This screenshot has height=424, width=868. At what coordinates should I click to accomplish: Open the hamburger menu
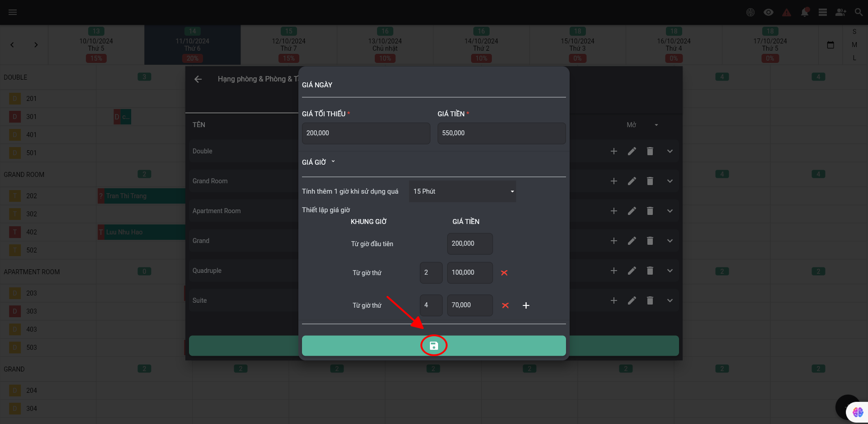point(13,12)
